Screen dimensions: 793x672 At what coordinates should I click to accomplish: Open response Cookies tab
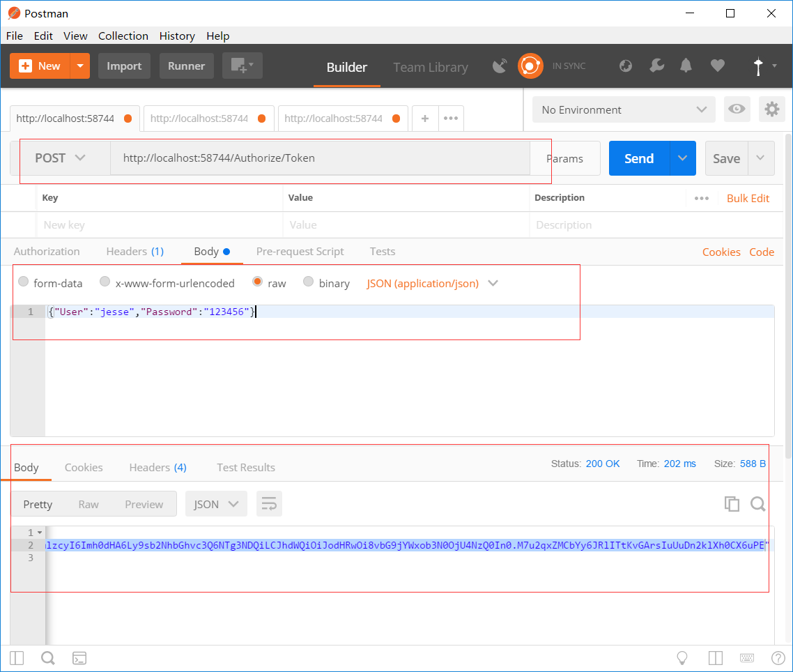click(84, 468)
